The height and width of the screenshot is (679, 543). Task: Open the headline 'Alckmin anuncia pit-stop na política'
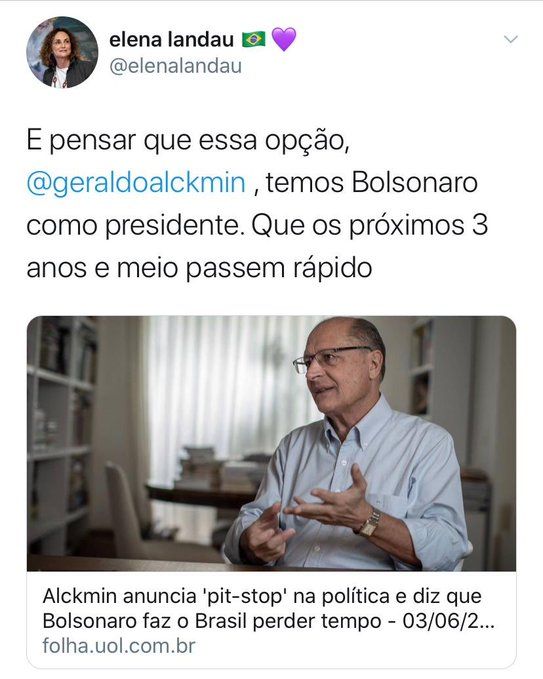262,597
